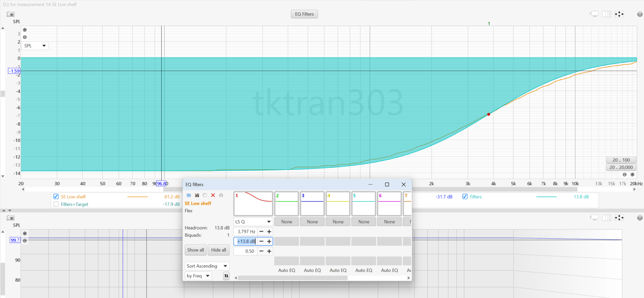Image resolution: width=644 pixels, height=298 pixels.
Task: Click scroll right arrow in EQ filters panel
Action: [408, 278]
